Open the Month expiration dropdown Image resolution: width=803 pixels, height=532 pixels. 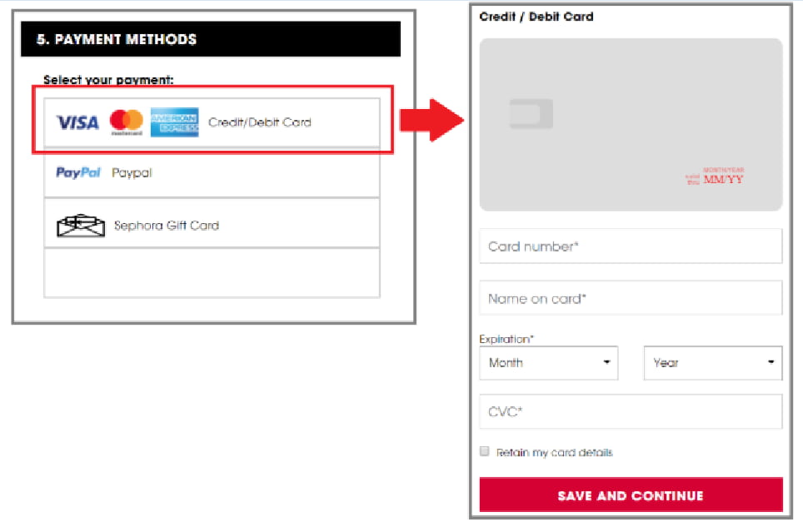[548, 363]
